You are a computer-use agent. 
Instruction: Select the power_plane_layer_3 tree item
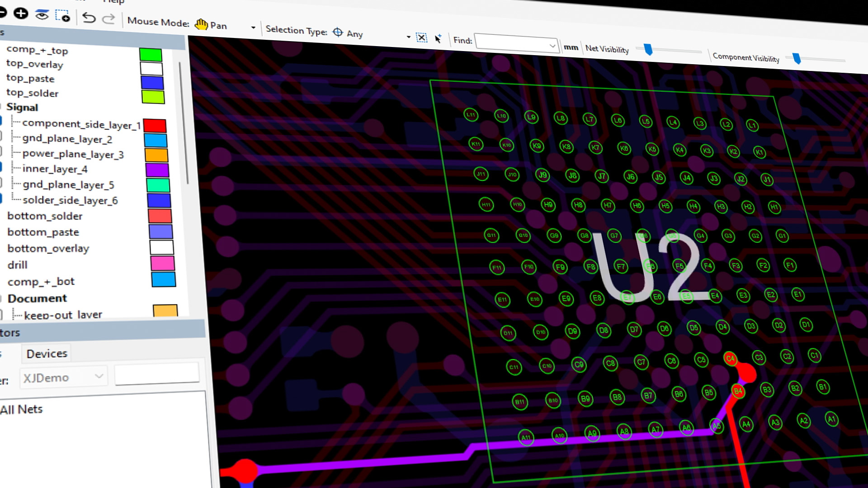point(73,154)
